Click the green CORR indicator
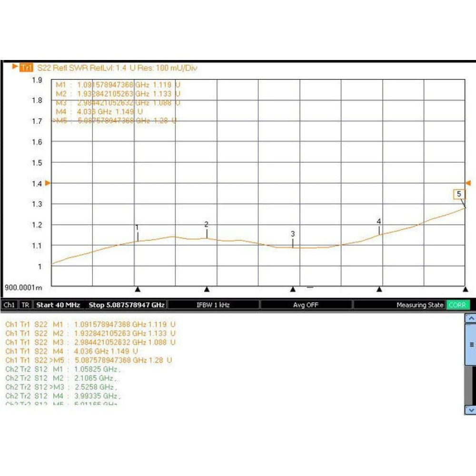Viewport: 476px width, 476px height. coord(457,305)
